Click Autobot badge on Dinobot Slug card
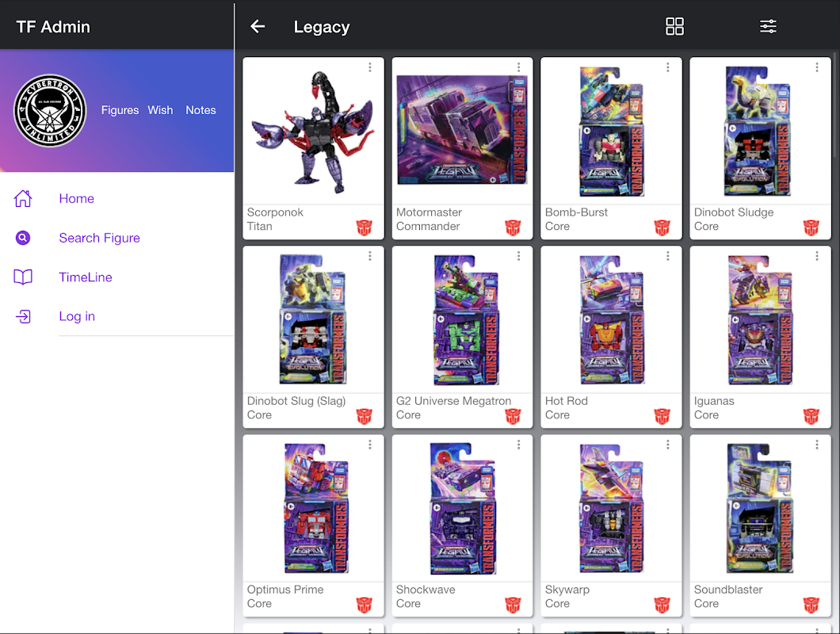This screenshot has width=840, height=634. point(365,416)
